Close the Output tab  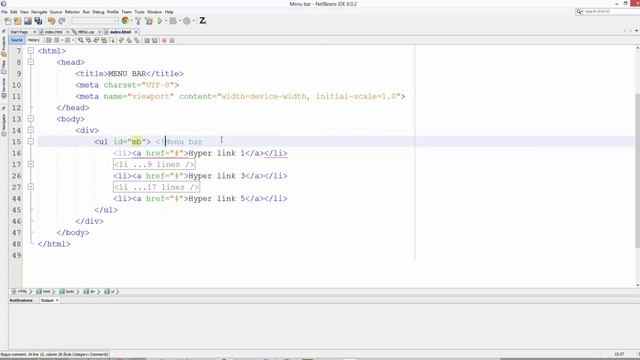[57, 300]
